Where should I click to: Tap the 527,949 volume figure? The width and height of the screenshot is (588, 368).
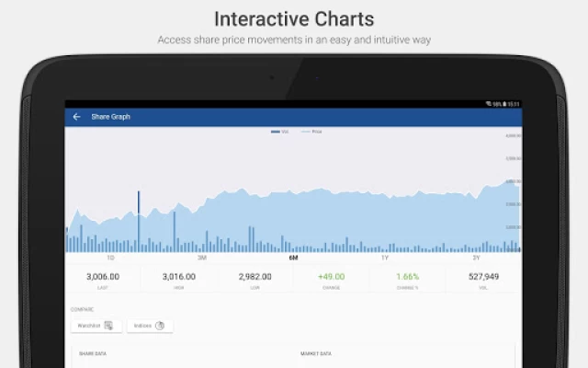pos(483,277)
